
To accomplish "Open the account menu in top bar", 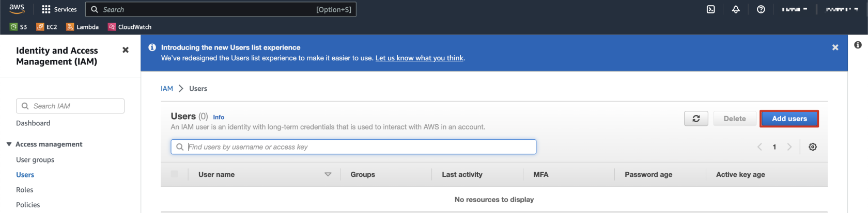I will (x=842, y=9).
